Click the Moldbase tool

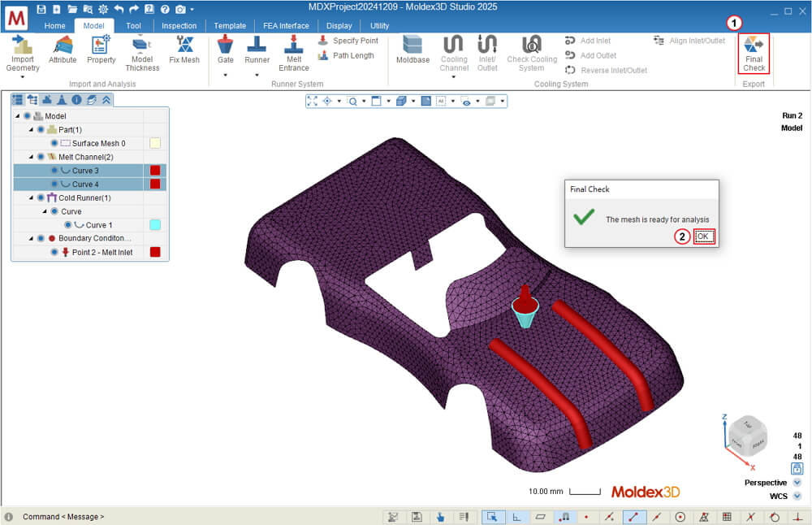coord(412,50)
